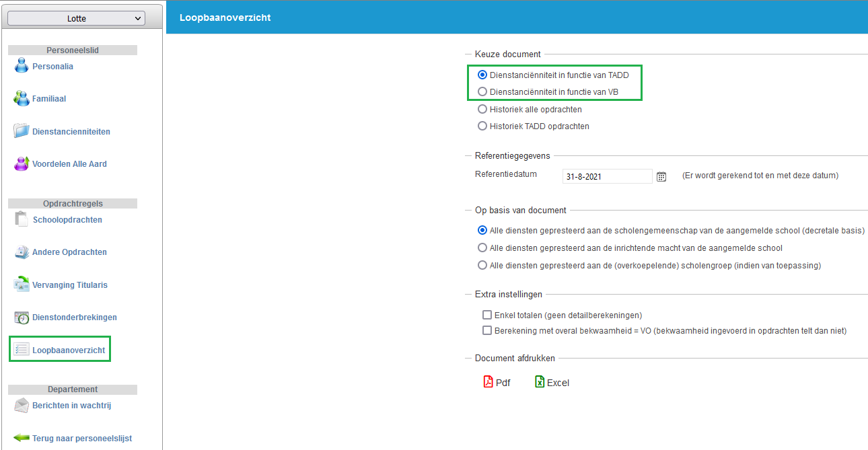
Task: Open Personalia page link
Action: point(53,67)
